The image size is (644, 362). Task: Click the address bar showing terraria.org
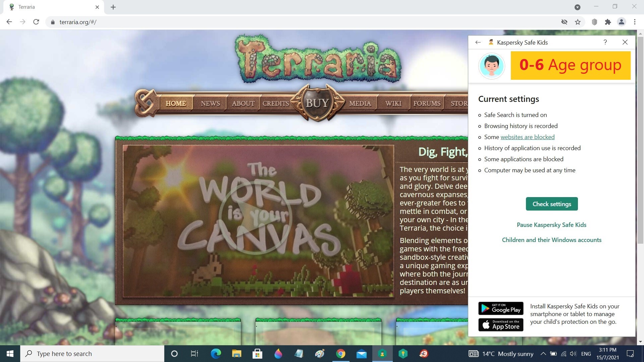click(302, 22)
